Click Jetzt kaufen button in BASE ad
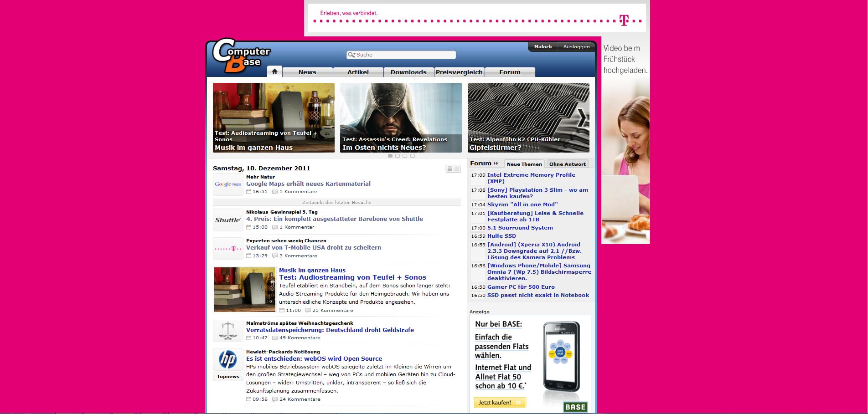 point(500,403)
